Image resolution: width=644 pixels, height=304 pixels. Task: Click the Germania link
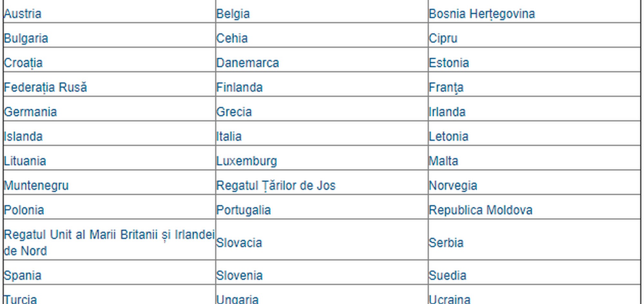coord(30,112)
